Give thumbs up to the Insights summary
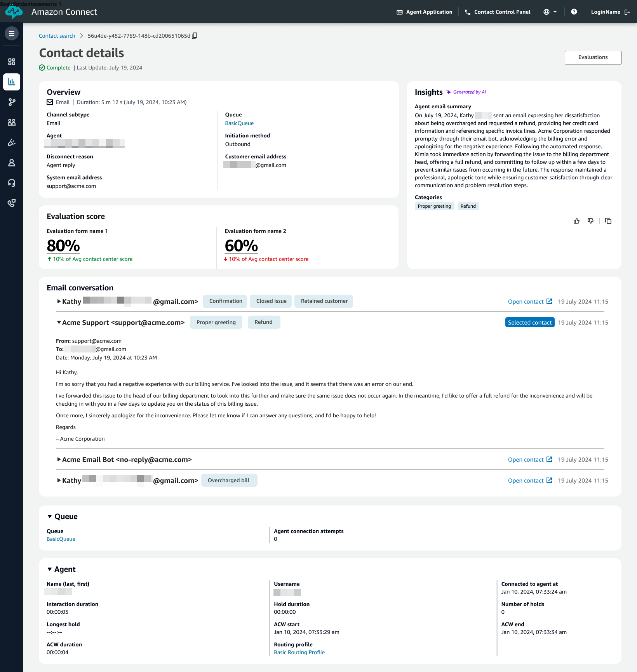Viewport: 637px width, 672px height. pos(576,221)
